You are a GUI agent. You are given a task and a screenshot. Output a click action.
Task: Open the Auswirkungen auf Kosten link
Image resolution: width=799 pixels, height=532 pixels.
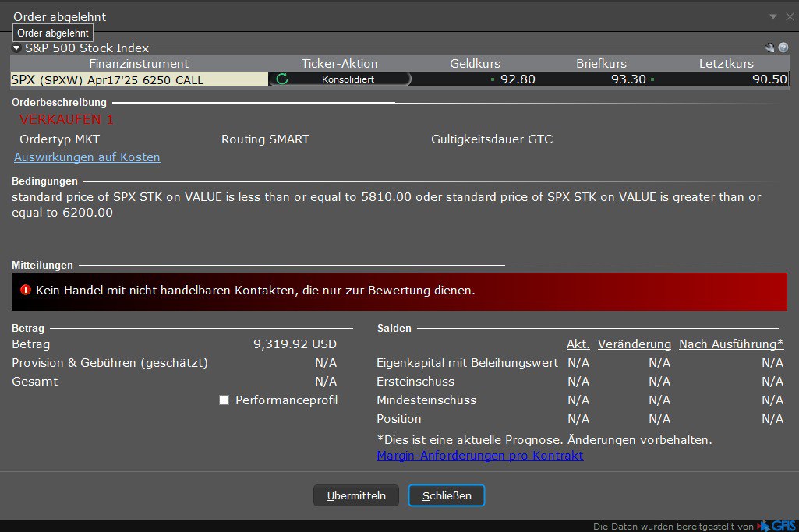tap(87, 157)
